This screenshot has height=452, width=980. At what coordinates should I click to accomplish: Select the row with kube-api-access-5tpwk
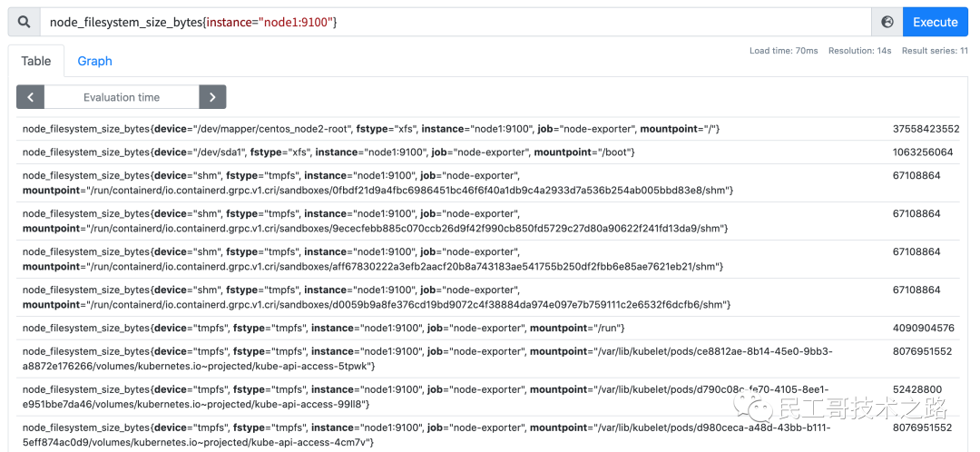click(x=488, y=359)
